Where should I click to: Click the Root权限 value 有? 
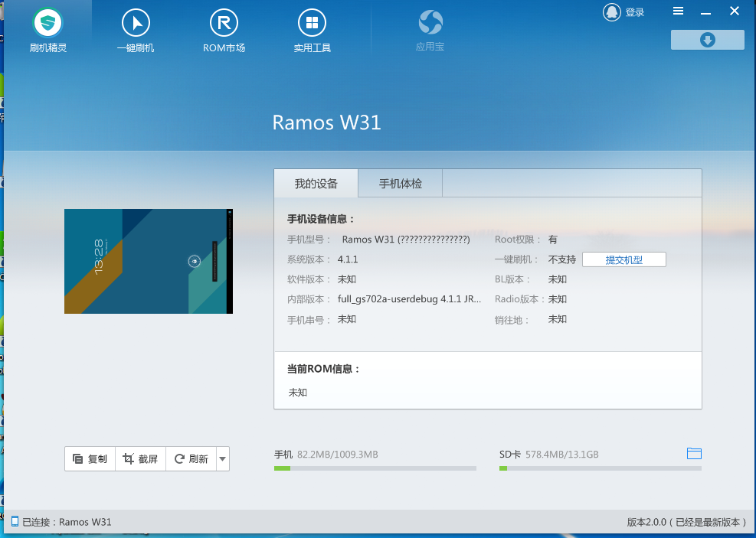point(553,240)
